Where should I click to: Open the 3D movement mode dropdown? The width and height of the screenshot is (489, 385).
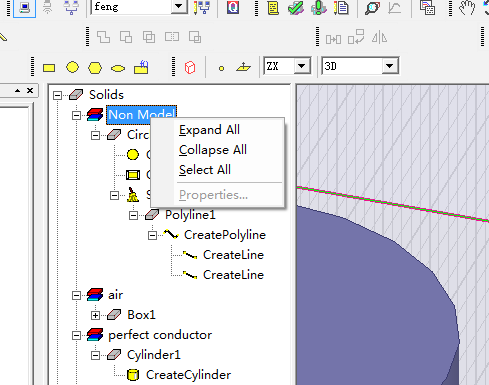click(x=390, y=66)
